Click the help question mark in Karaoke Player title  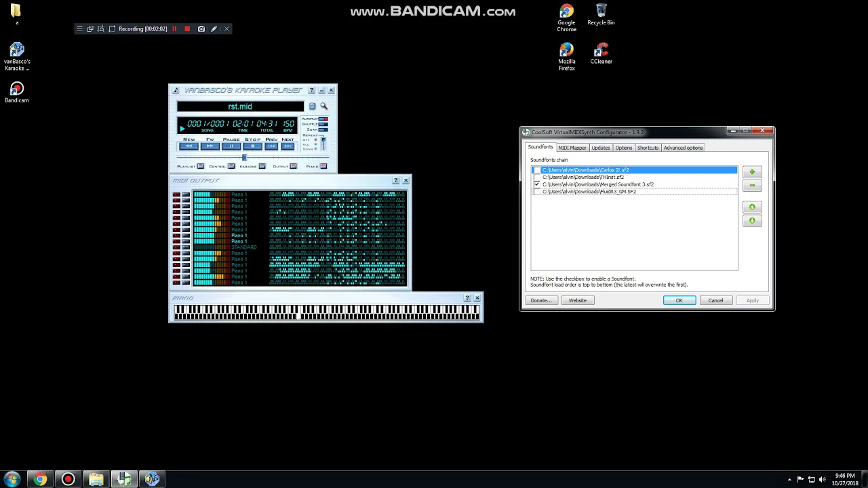pyautogui.click(x=312, y=90)
